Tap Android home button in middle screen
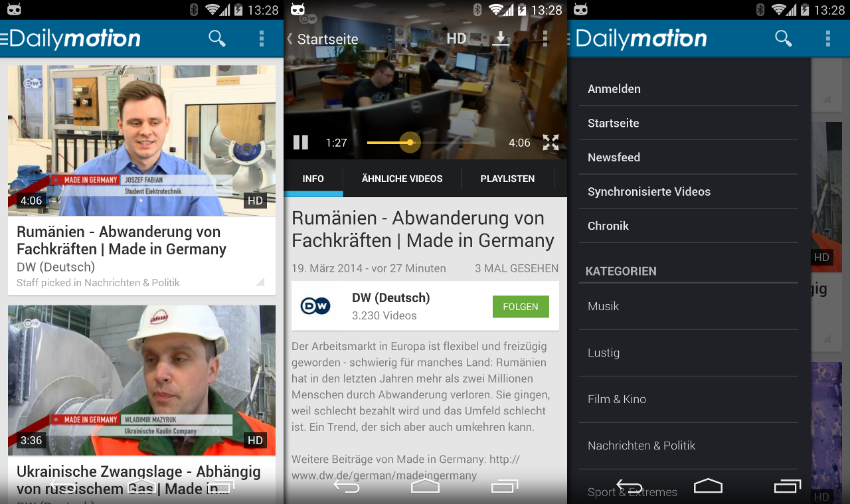The width and height of the screenshot is (850, 504). tap(425, 487)
